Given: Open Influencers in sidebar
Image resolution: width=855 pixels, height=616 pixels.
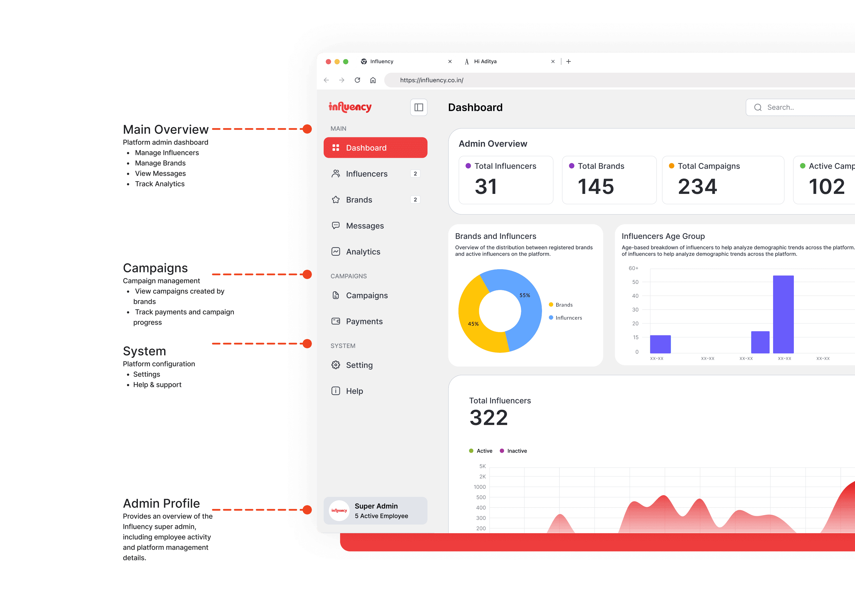Looking at the screenshot, I should (366, 174).
